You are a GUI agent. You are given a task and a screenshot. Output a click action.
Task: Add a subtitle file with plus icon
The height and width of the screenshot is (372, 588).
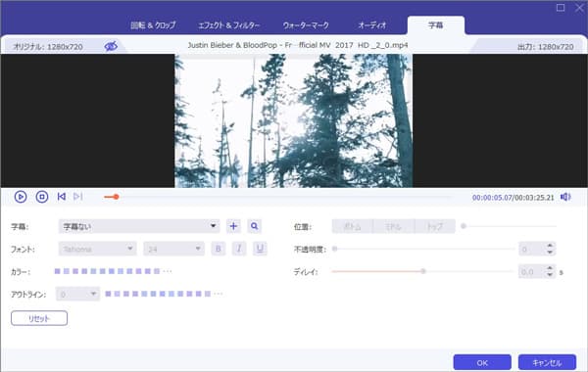tap(233, 226)
